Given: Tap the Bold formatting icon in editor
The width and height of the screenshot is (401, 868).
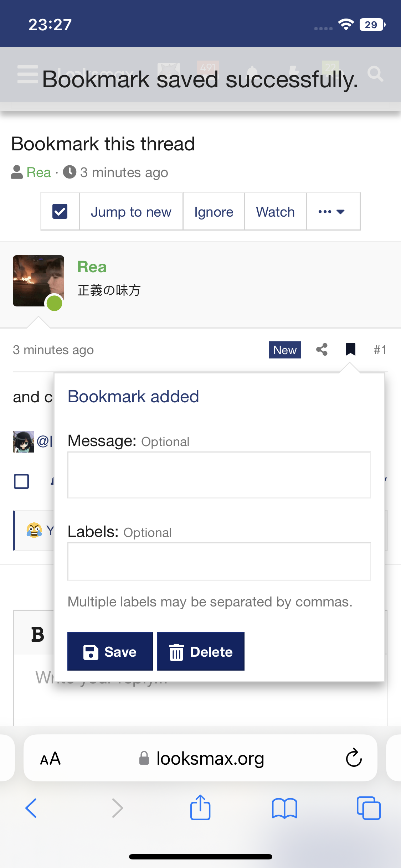Looking at the screenshot, I should [38, 635].
